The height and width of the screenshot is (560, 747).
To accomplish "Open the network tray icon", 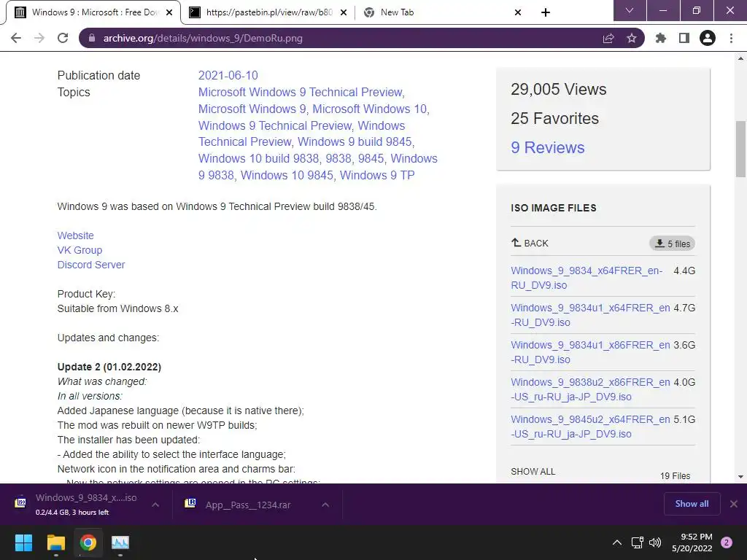I will tap(637, 542).
